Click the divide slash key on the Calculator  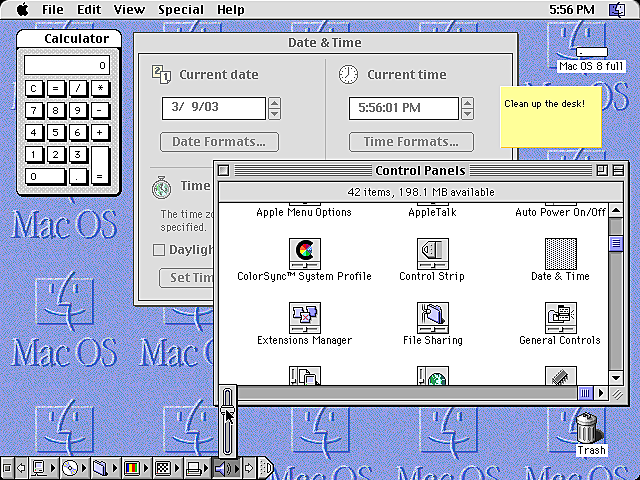click(78, 88)
